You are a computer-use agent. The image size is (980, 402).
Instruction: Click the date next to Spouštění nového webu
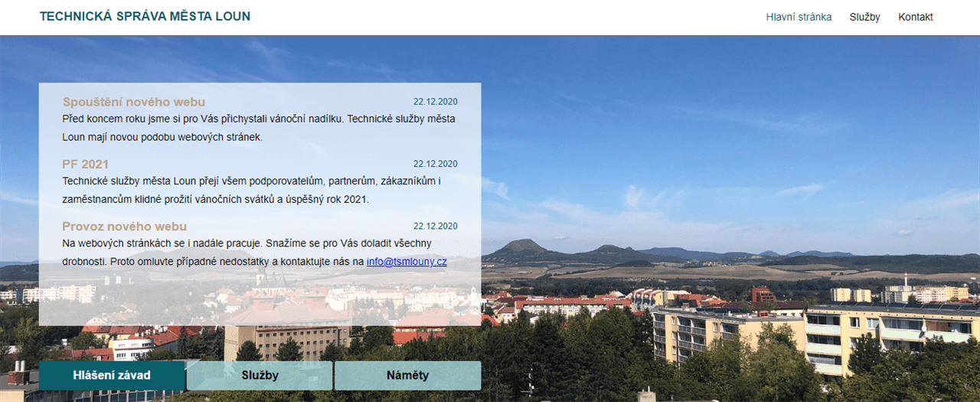pyautogui.click(x=436, y=101)
